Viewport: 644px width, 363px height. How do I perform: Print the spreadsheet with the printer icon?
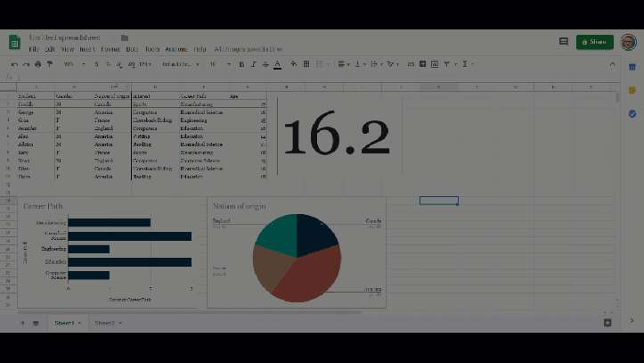coord(37,64)
